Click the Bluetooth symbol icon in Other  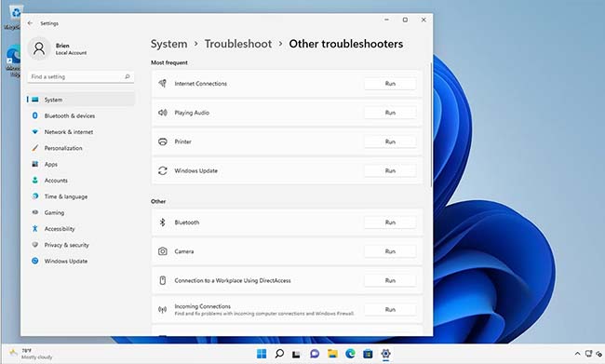click(x=163, y=222)
